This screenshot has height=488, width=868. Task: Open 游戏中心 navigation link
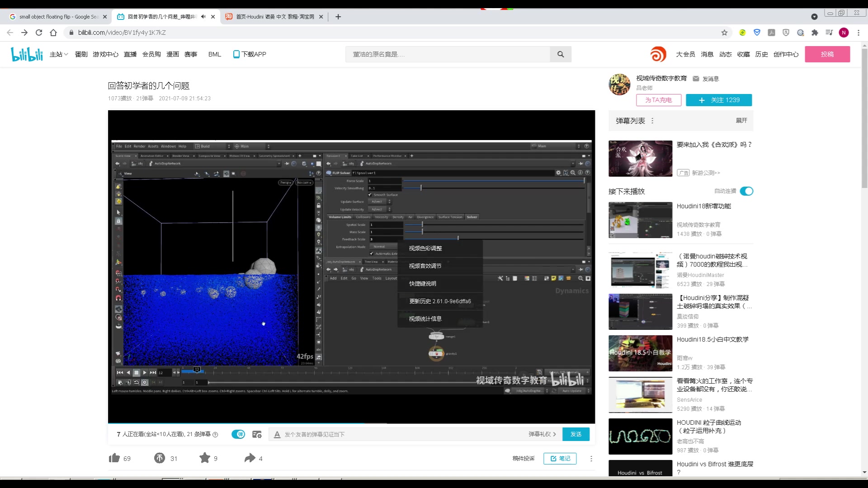click(x=106, y=54)
